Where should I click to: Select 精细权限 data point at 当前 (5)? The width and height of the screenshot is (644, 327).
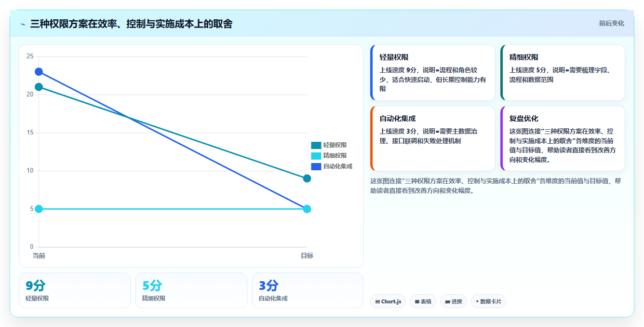click(x=39, y=209)
